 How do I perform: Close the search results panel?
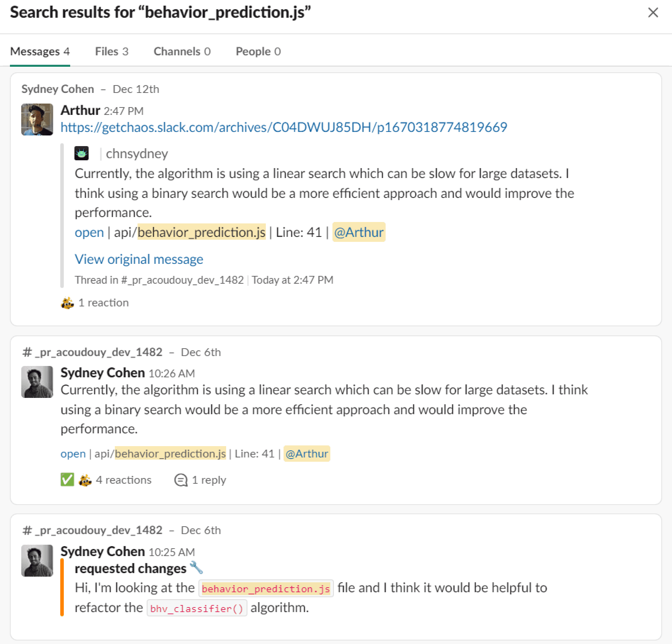tap(653, 12)
